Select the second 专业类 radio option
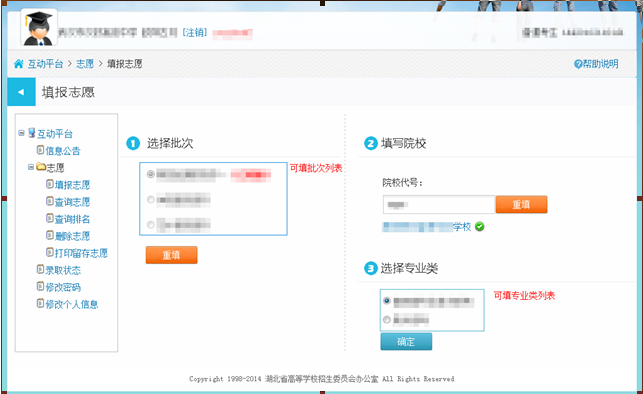Image resolution: width=643 pixels, height=394 pixels. pyautogui.click(x=387, y=319)
